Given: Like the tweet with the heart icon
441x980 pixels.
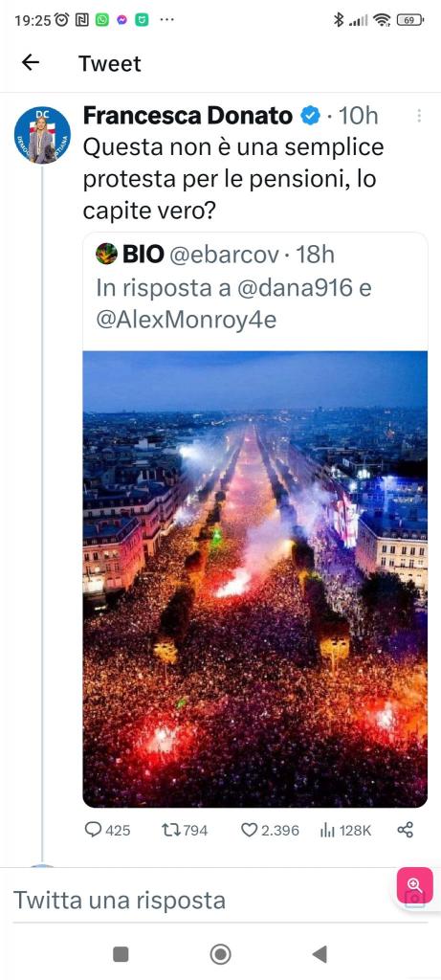Looking at the screenshot, I should pyautogui.click(x=250, y=830).
